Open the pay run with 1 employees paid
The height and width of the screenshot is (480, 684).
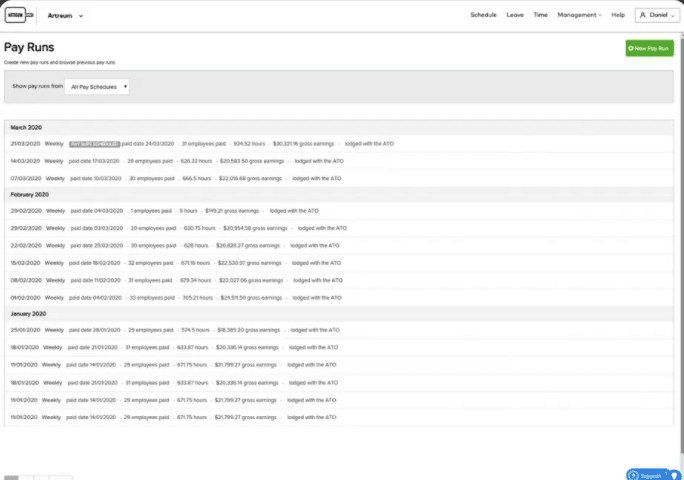[x=150, y=211]
